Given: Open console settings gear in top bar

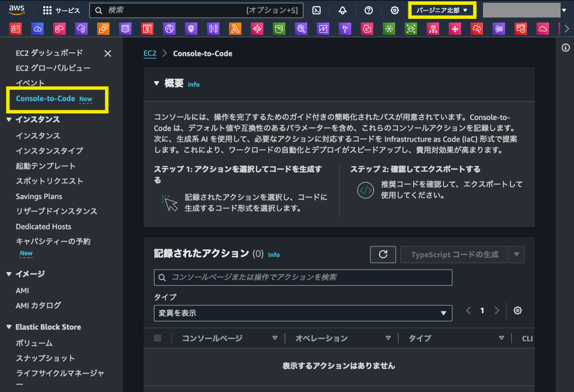Looking at the screenshot, I should coord(394,10).
